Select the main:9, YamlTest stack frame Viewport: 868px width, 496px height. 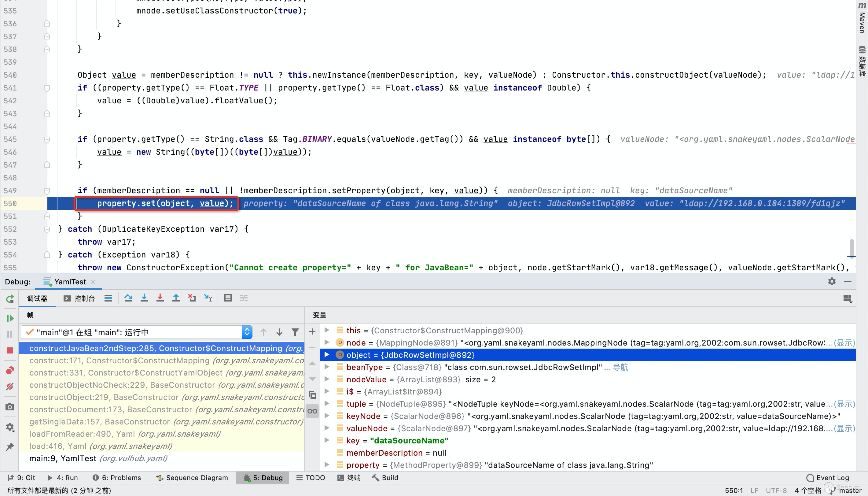(x=63, y=458)
